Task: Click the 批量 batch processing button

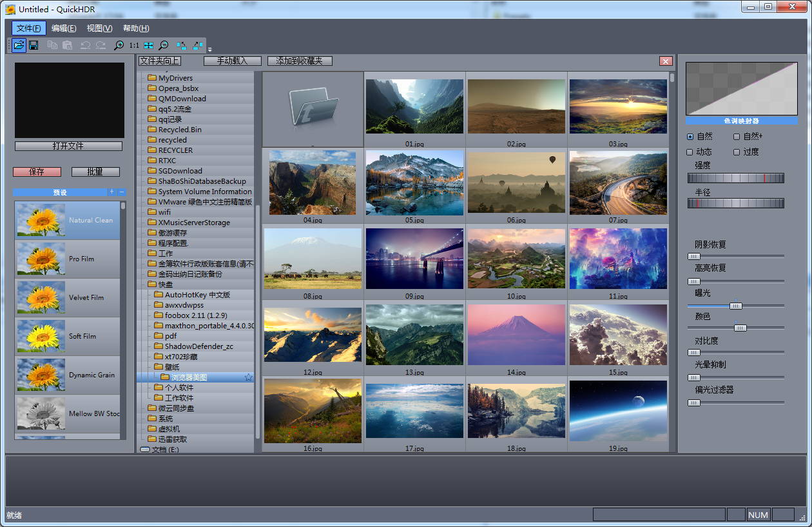Action: click(x=95, y=172)
